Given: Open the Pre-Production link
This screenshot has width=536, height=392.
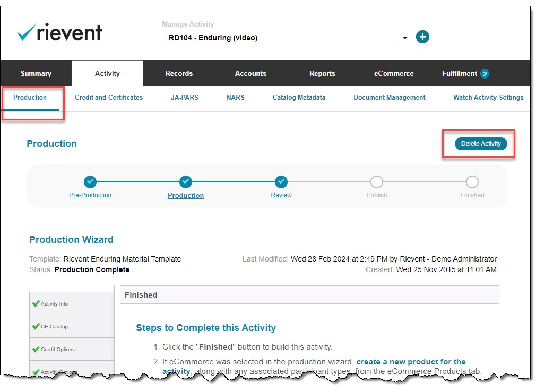Looking at the screenshot, I should coord(90,195).
